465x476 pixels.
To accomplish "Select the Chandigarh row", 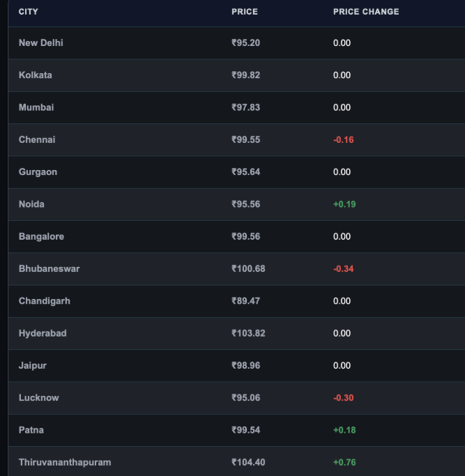I will pos(236,301).
